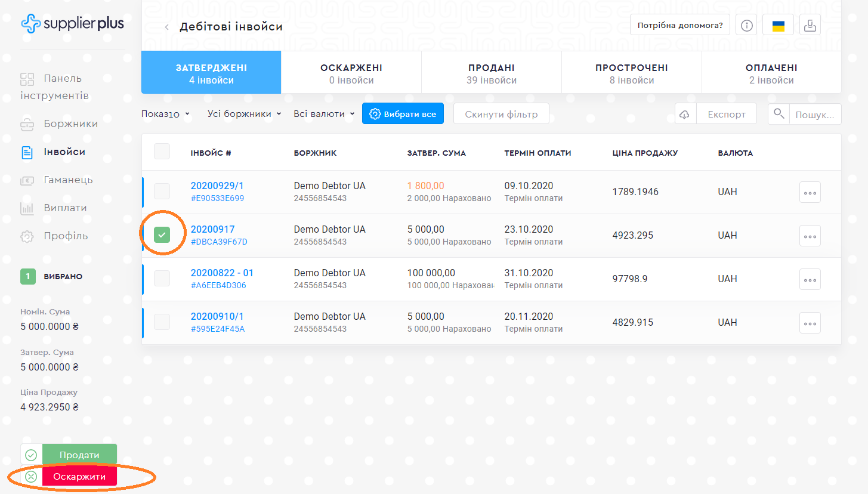Click the Ukrainian flag language icon
This screenshot has height=494, width=868.
tap(778, 26)
